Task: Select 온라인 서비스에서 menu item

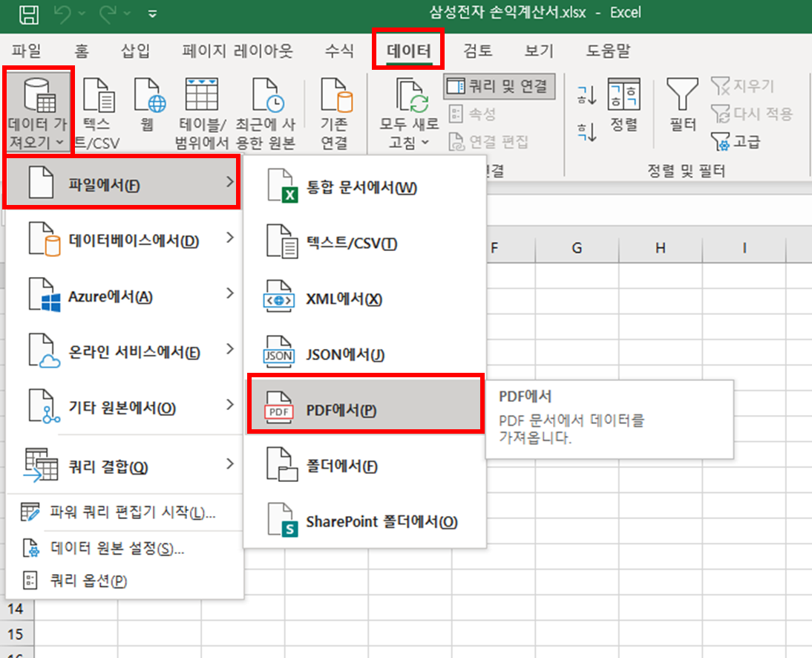Action: coord(124,352)
